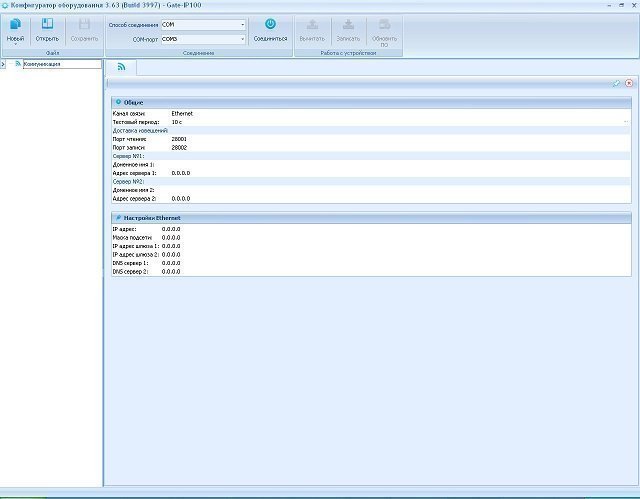The height and width of the screenshot is (499, 640).
Task: Click the Доставка извещений subheader
Action: click(x=140, y=131)
